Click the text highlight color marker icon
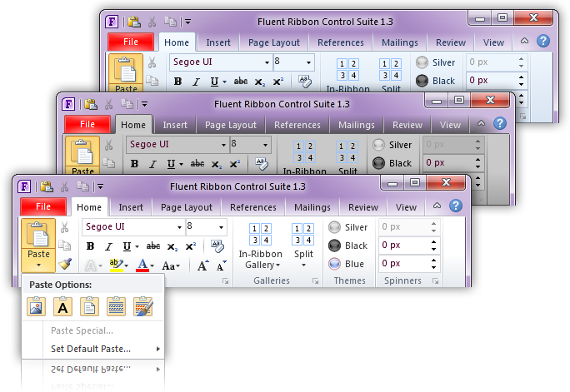The width and height of the screenshot is (570, 392). tap(115, 265)
